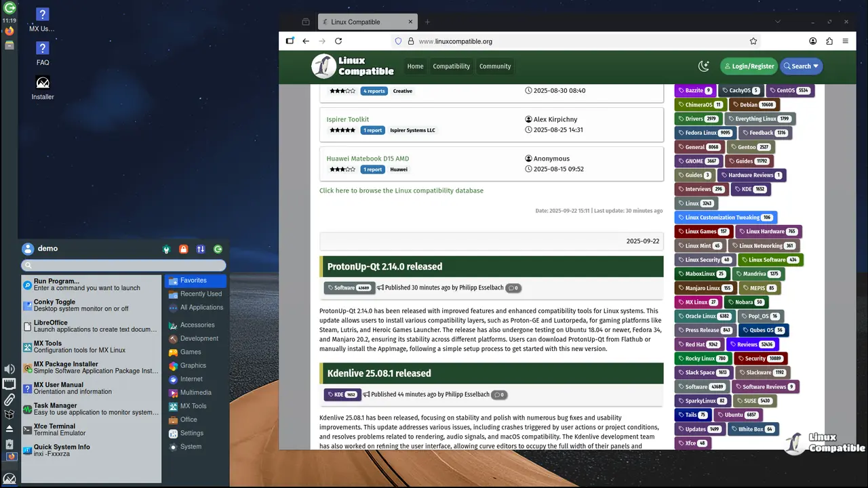Click the lock screen icon in Whisker menu
868x488 pixels.
click(183, 249)
